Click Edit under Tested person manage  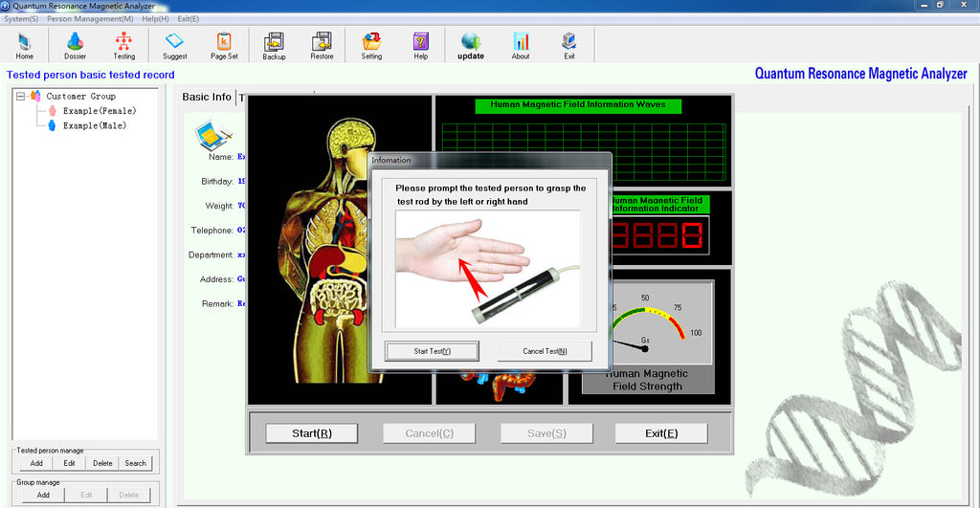(x=69, y=463)
